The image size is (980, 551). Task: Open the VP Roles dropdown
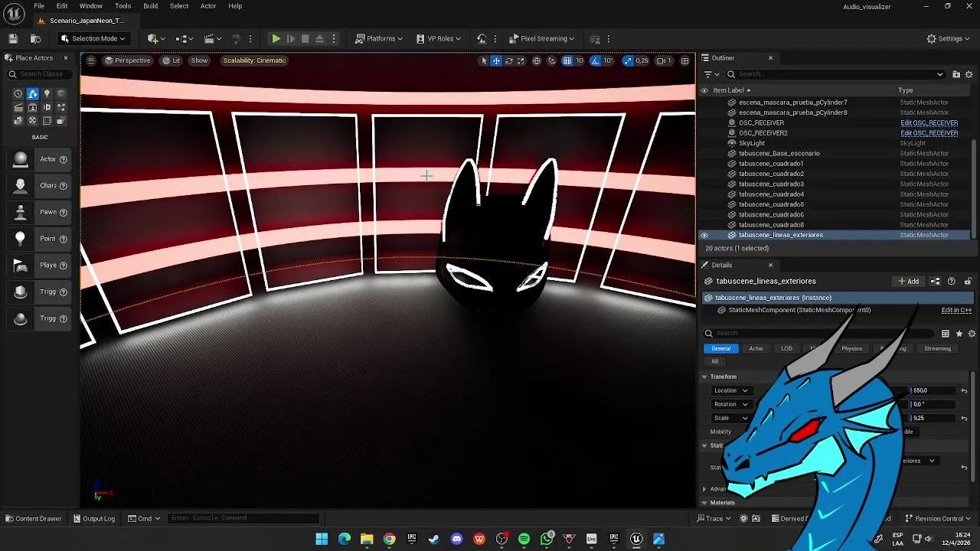[439, 38]
